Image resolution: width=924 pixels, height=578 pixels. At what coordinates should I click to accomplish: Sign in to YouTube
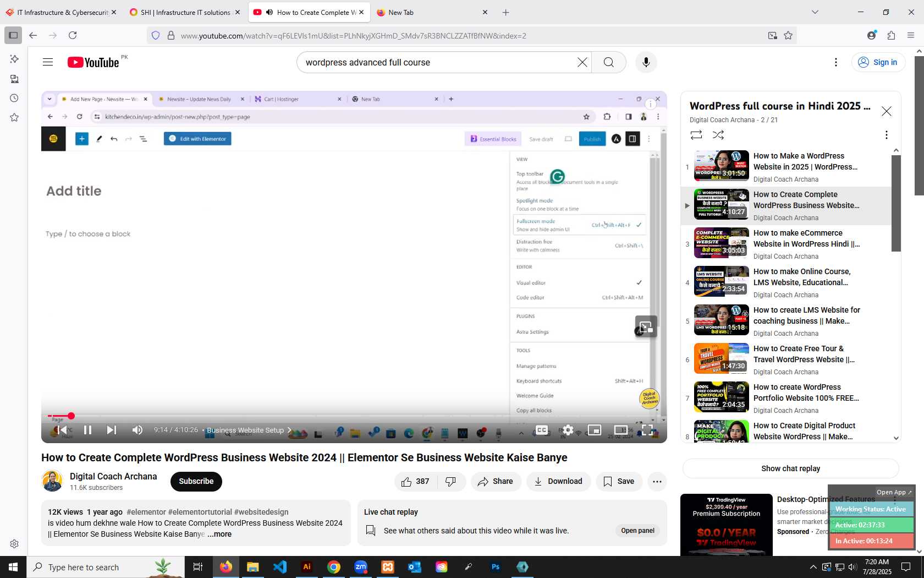pyautogui.click(x=878, y=62)
